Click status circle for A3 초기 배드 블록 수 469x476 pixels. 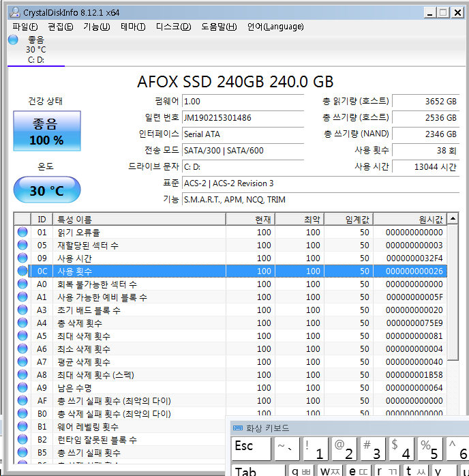pyautogui.click(x=22, y=310)
